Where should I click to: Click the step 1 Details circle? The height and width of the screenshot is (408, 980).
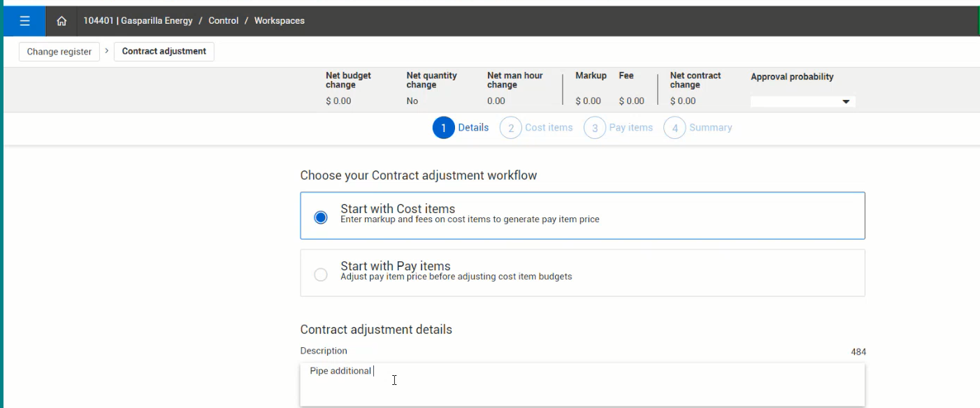(443, 128)
